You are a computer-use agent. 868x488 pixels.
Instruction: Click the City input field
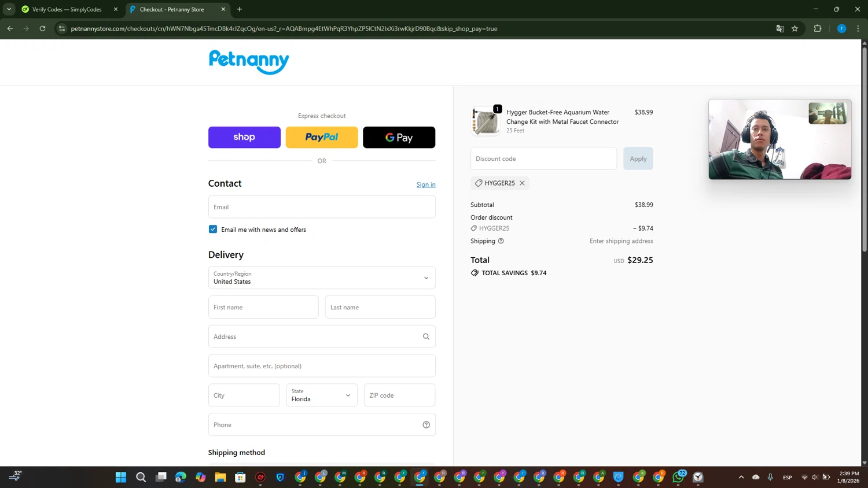click(x=244, y=395)
